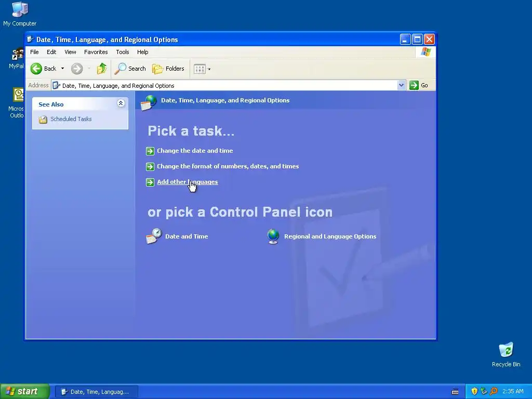Close the Regional Options window
The width and height of the screenshot is (532, 399).
[x=429, y=39]
